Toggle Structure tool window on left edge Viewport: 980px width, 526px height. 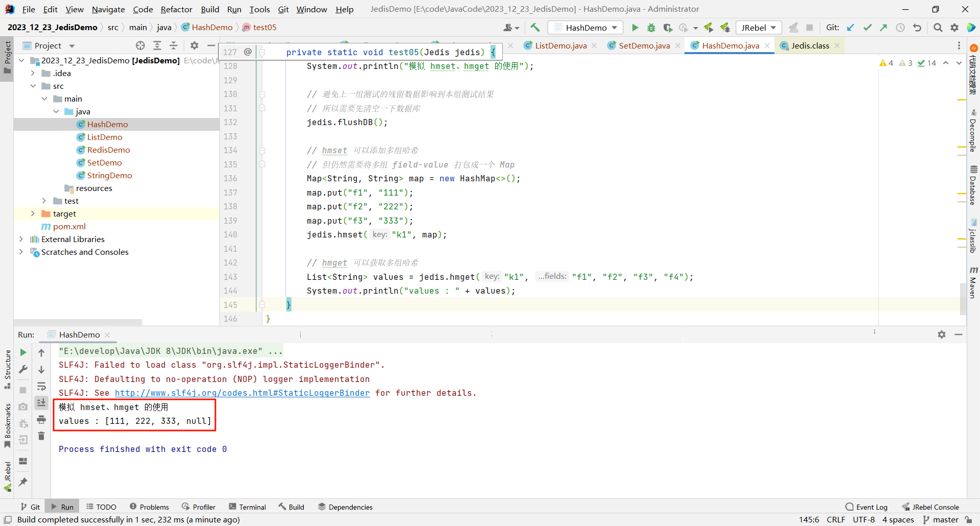tap(7, 369)
